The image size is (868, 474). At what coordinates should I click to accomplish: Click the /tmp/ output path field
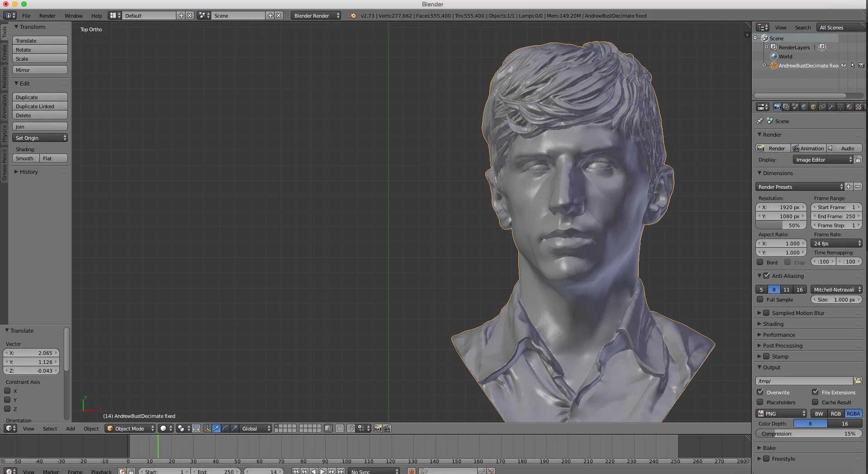(803, 381)
